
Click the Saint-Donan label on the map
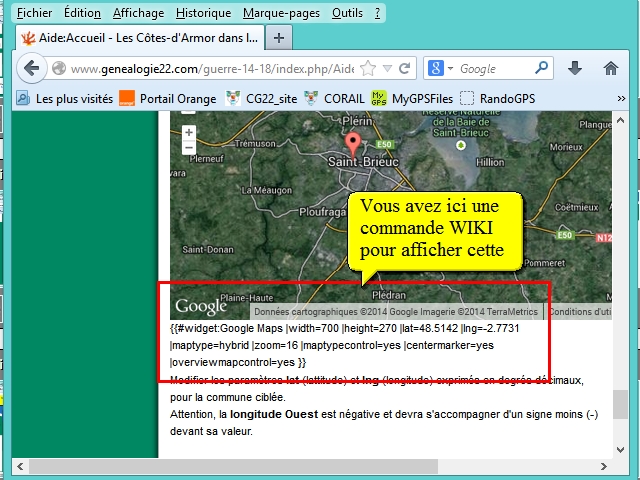coord(208,249)
